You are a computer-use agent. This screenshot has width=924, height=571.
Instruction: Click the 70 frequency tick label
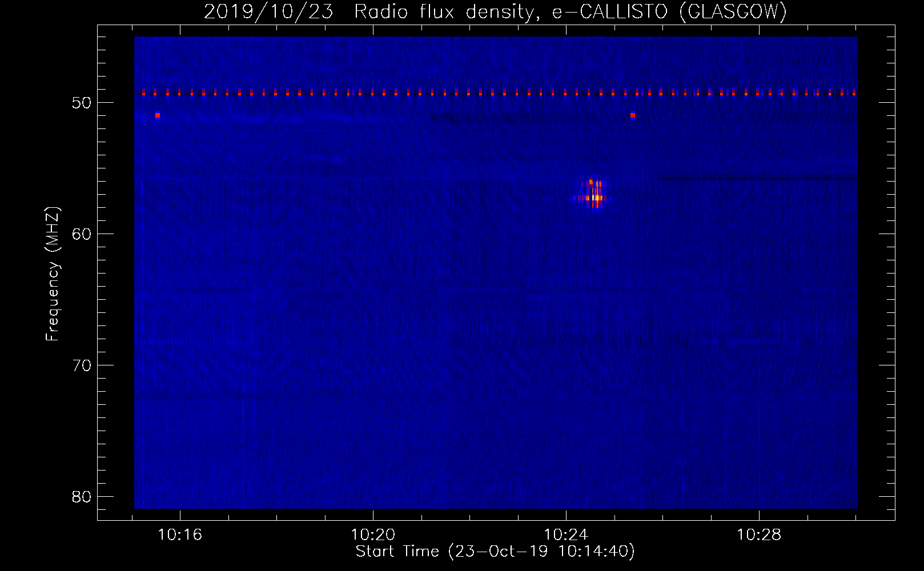(x=82, y=365)
